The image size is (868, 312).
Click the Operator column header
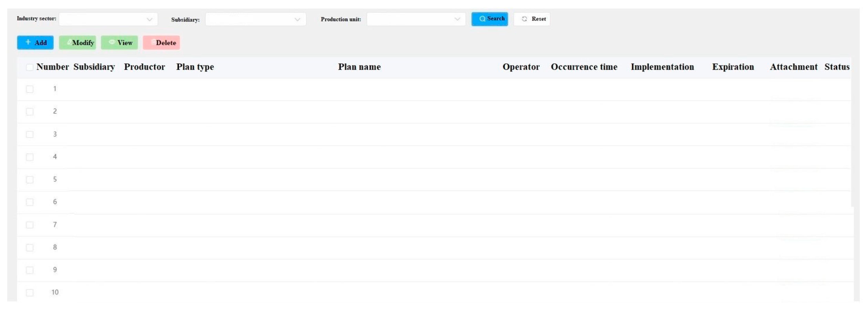click(x=521, y=67)
